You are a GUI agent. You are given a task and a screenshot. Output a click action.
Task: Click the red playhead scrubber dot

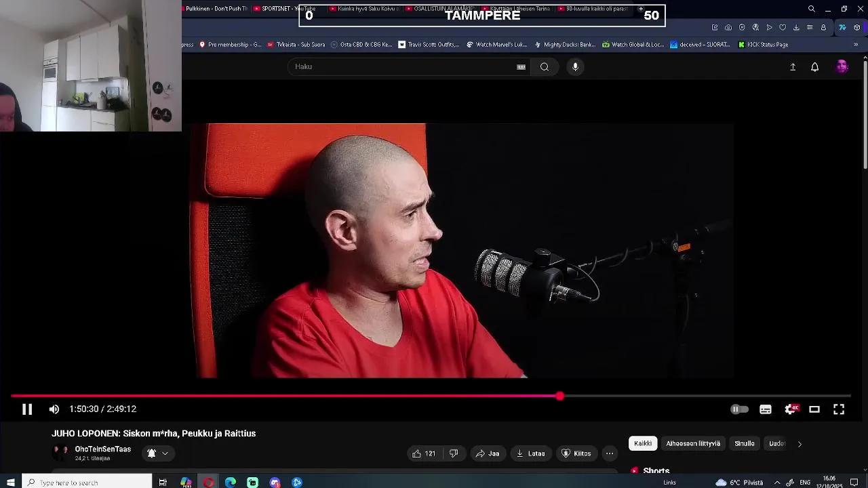[x=559, y=396]
